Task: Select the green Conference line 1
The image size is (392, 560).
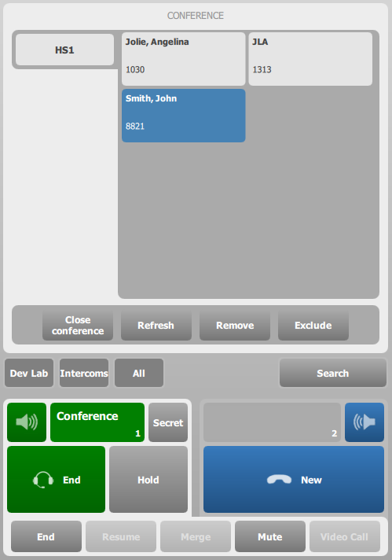Action: coord(97,422)
